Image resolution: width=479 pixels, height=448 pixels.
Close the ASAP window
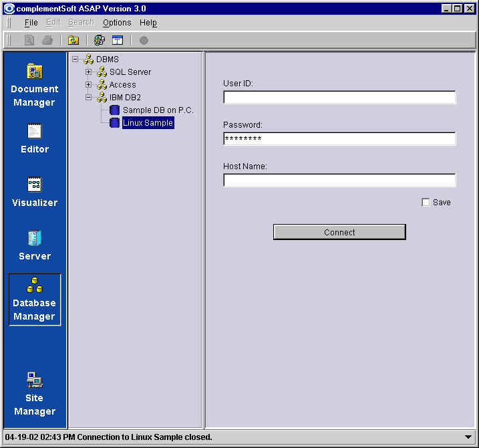pyautogui.click(x=469, y=8)
